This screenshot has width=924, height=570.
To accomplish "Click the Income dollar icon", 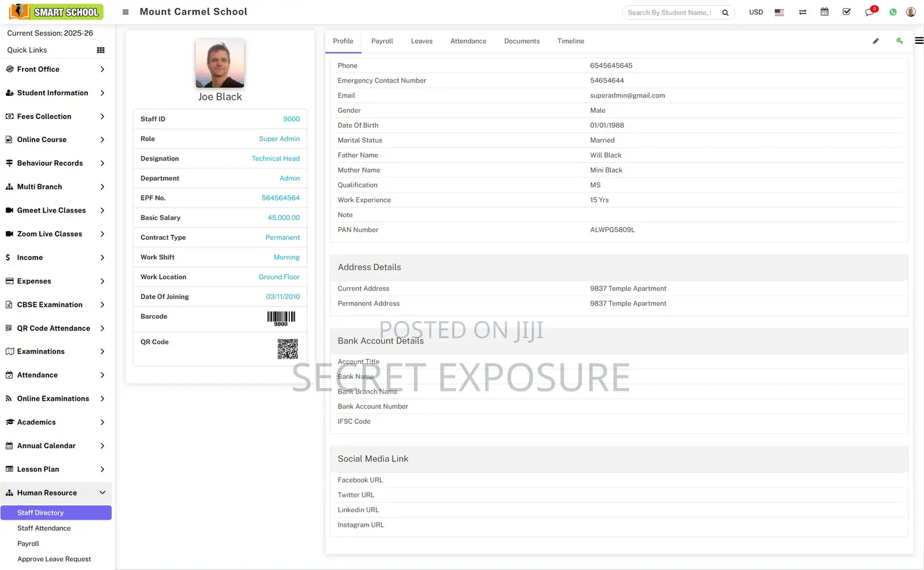I will point(8,258).
